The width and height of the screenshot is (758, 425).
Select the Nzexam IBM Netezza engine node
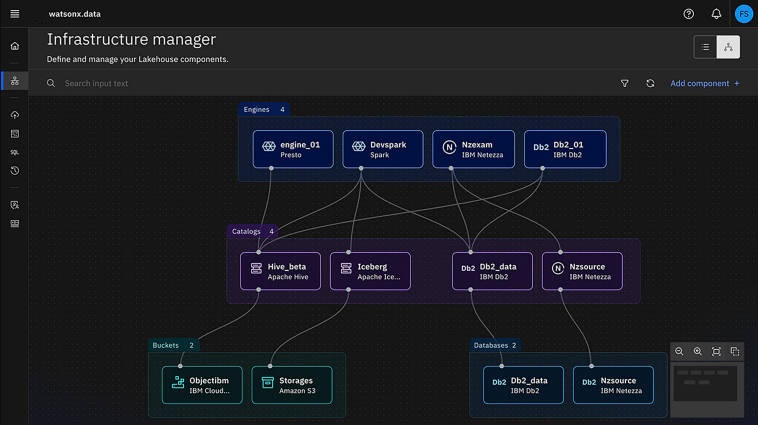473,149
